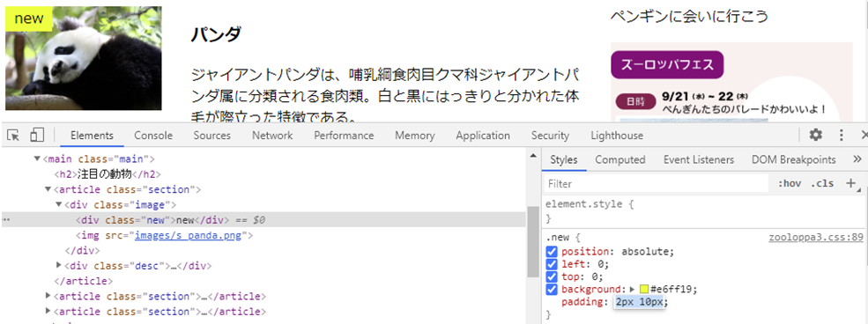
Task: Expand the div class="desc" node
Action: tap(59, 265)
